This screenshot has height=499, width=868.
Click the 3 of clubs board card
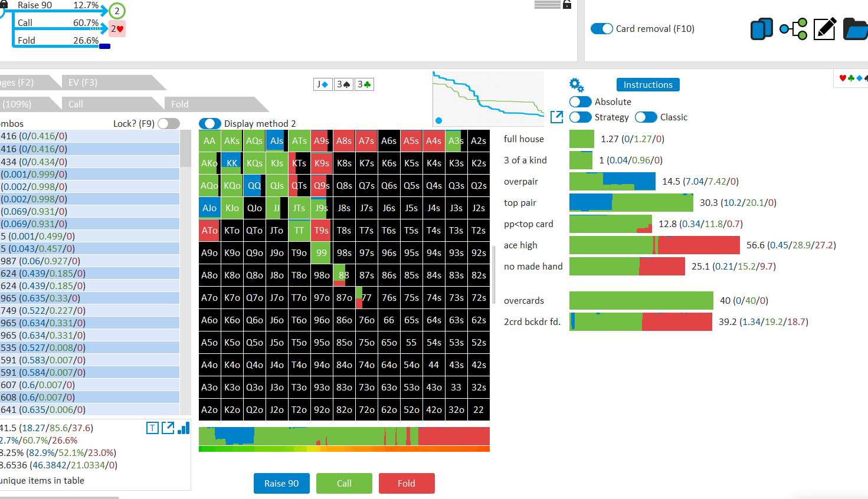364,84
